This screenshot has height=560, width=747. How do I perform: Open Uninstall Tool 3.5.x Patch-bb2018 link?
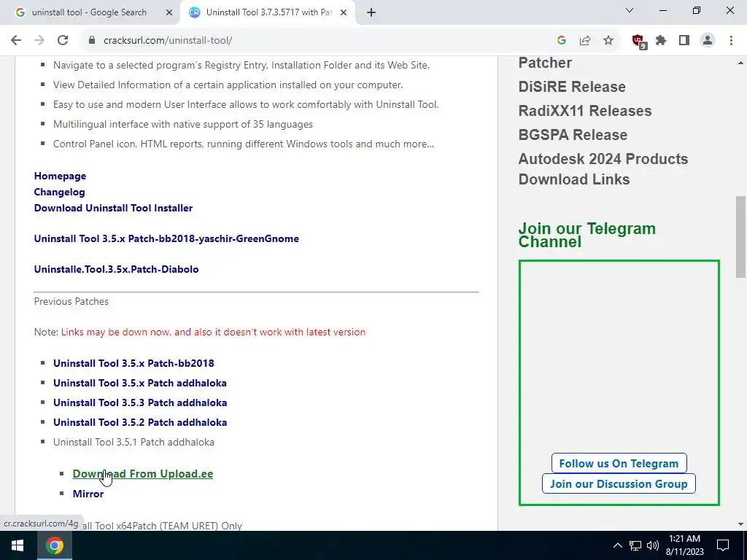134,363
